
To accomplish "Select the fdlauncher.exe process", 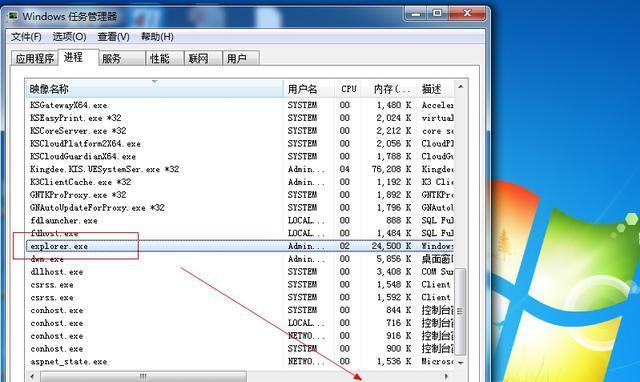I will click(239, 220).
